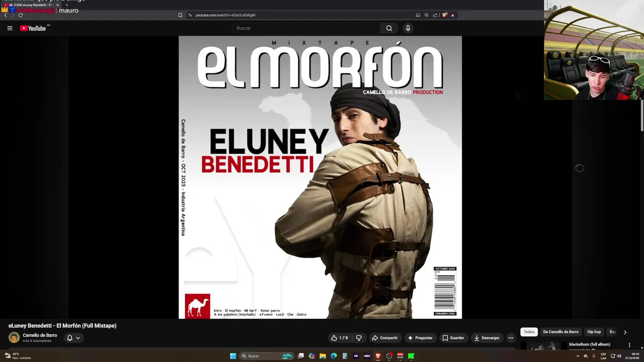The image size is (644, 362).
Task: Go back with the browser back arrow
Action: tap(6, 15)
